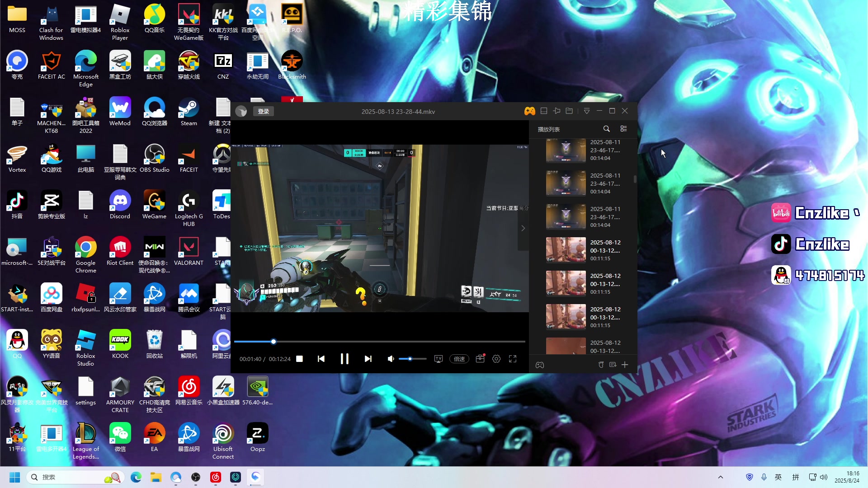Click the video title 2025-08-13 23-28-44.mkv
The image size is (868, 488).
point(398,112)
